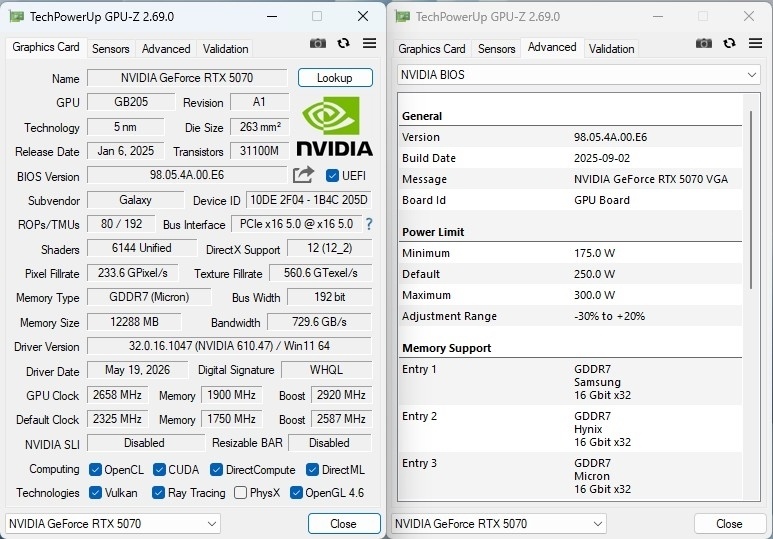Click Version row in Advanced General section
This screenshot has height=539, width=773.
coord(570,137)
